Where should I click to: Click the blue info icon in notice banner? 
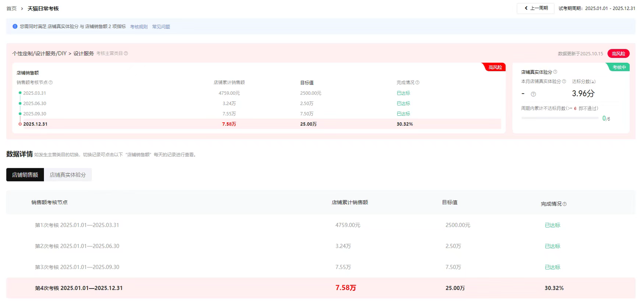pyautogui.click(x=15, y=27)
